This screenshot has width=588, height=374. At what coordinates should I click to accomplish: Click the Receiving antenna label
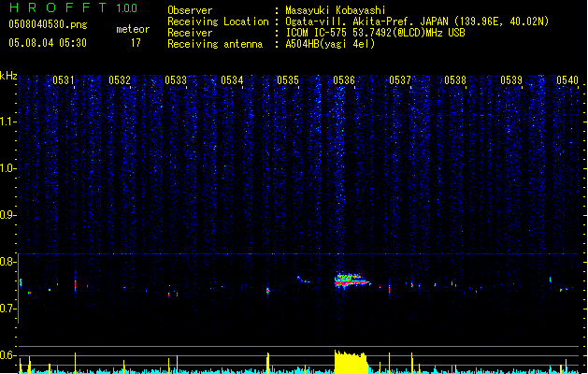[215, 44]
